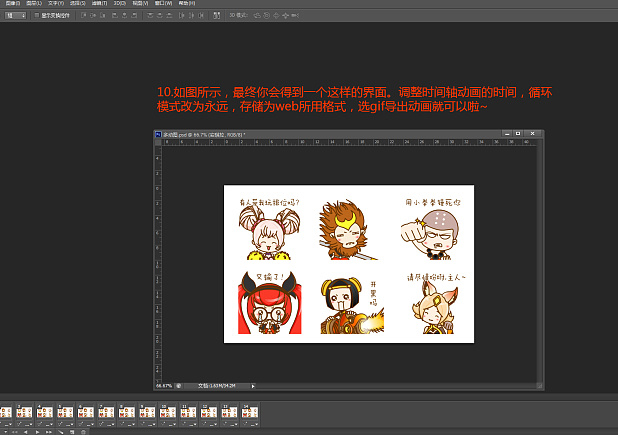The image size is (618, 435).
Task: Open delay time dropdown under frame 6
Action: [x=90, y=425]
